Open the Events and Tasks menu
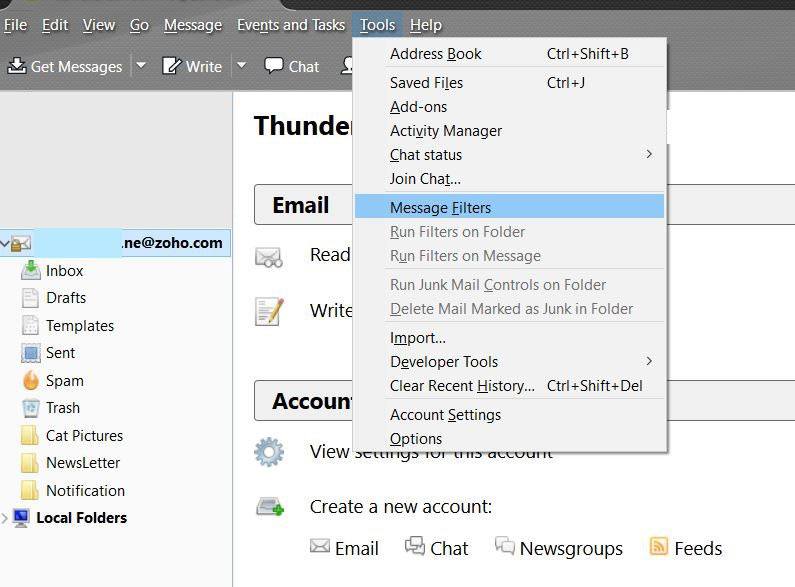 pos(291,25)
